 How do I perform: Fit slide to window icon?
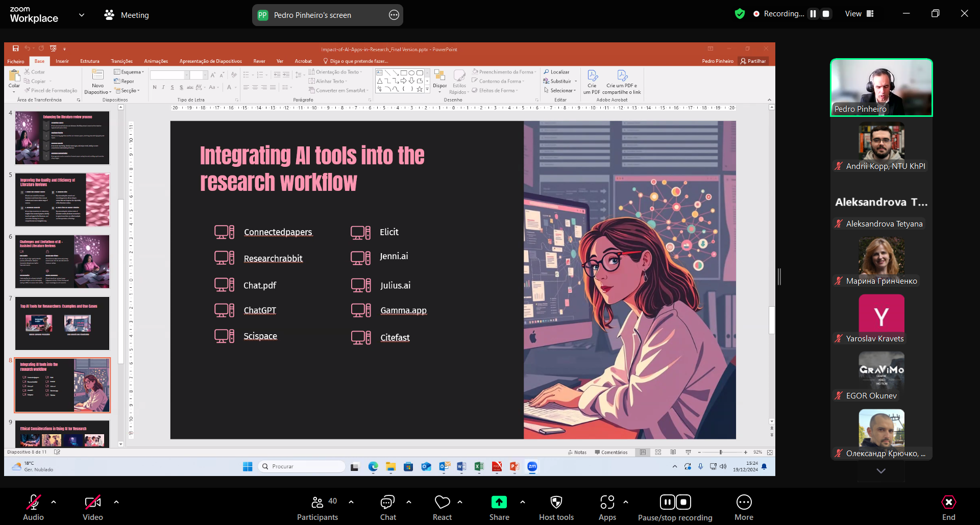(x=770, y=452)
